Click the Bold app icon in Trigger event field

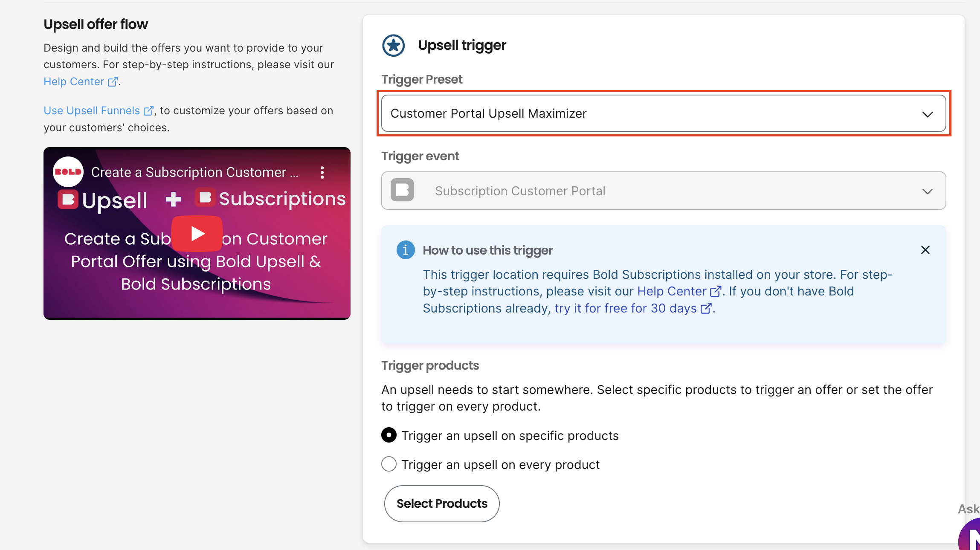tap(402, 190)
